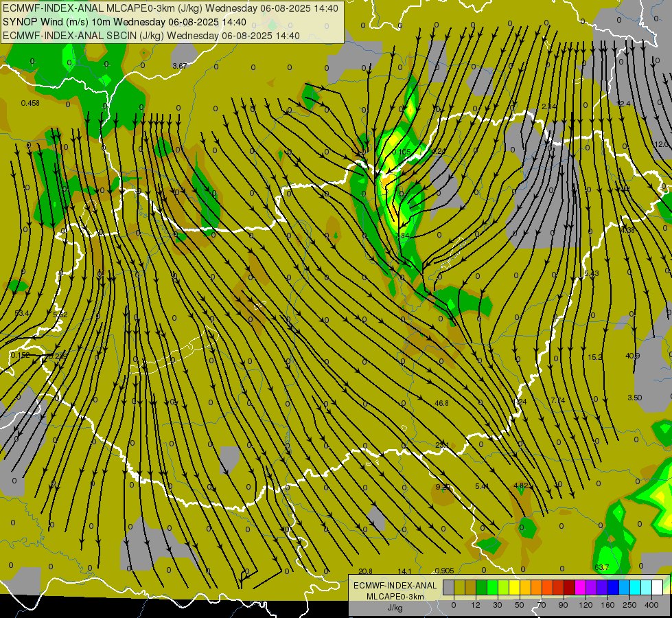Click the map value '0.458'

tap(30, 103)
